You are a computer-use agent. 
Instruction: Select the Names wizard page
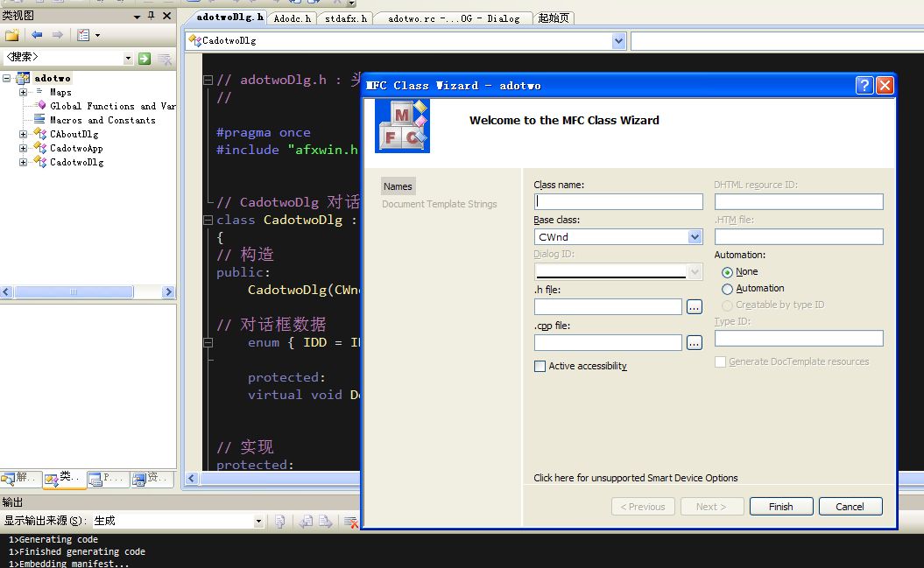(x=398, y=186)
